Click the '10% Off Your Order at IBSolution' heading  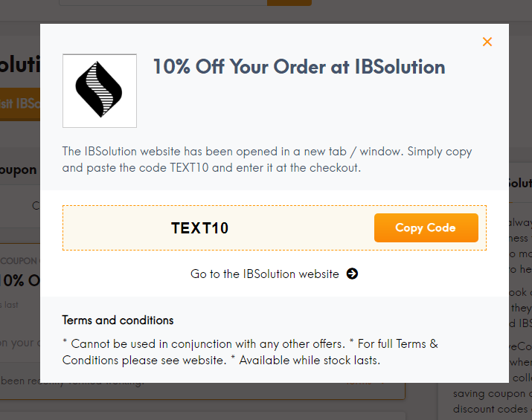point(299,66)
